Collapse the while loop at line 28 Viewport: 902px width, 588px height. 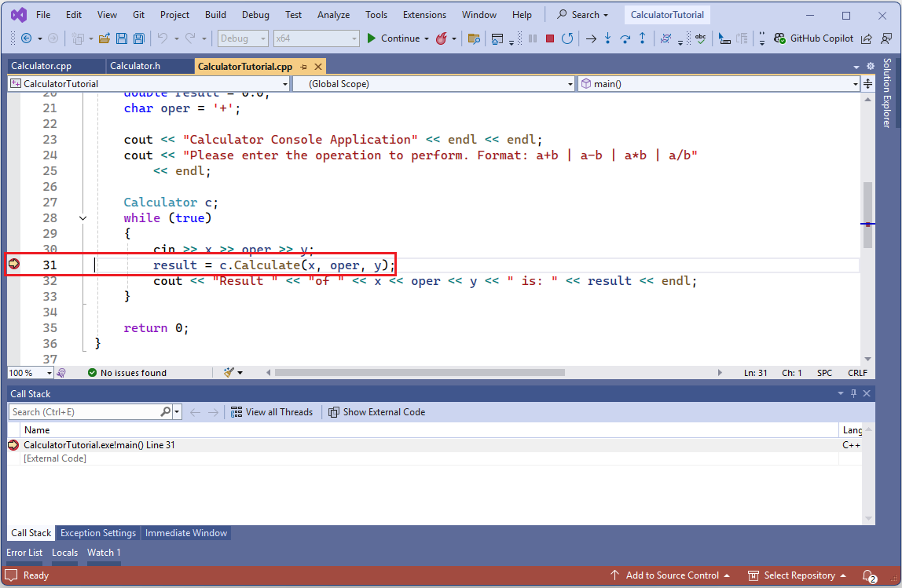coord(82,217)
